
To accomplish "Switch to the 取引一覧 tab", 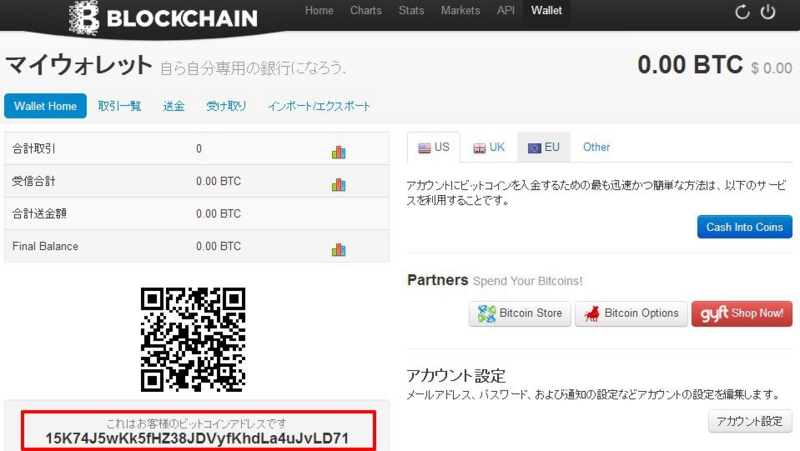I will click(119, 106).
